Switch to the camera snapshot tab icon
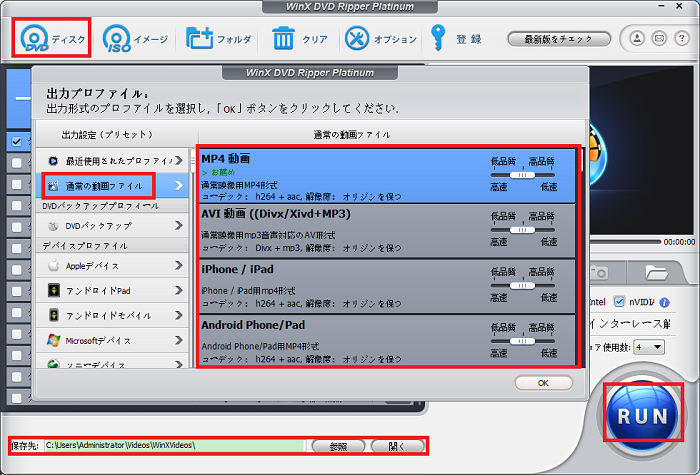 [599, 271]
